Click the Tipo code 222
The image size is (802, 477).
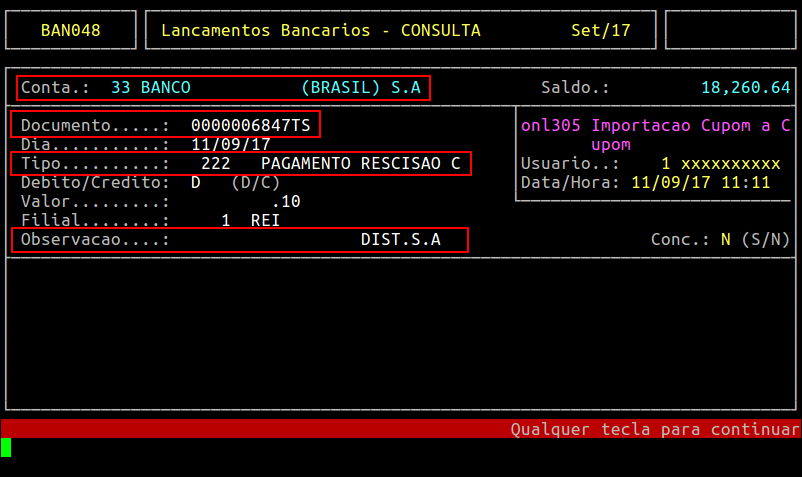[215, 163]
